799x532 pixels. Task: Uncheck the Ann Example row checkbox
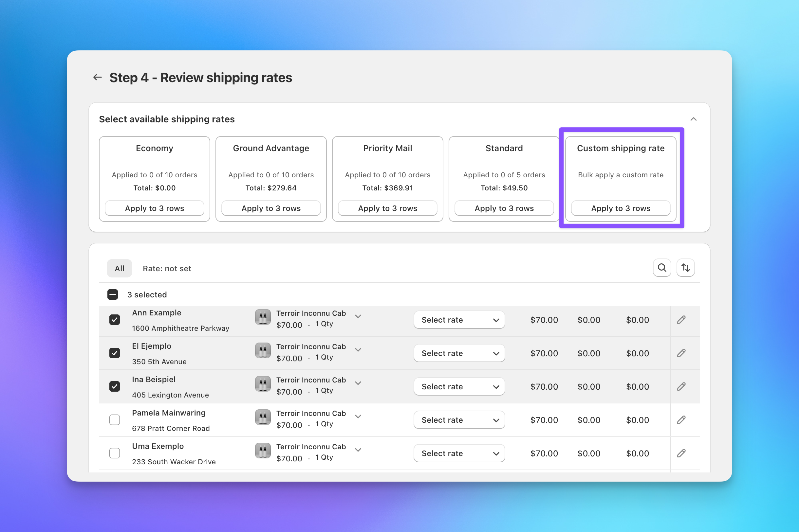[115, 320]
